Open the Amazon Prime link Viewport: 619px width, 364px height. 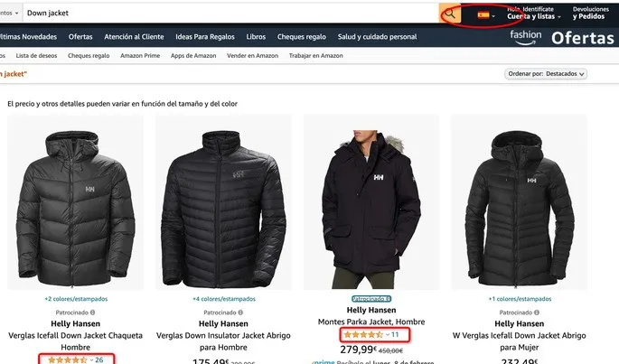point(140,56)
